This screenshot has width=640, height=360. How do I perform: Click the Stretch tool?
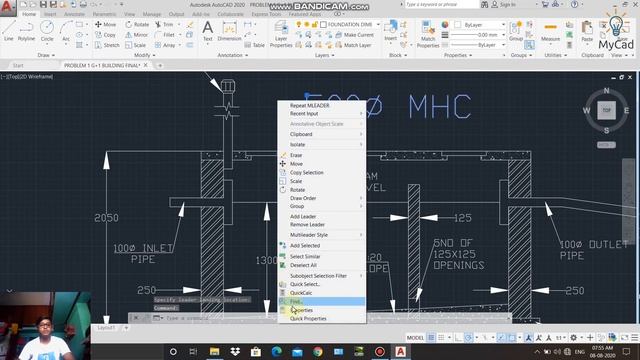click(x=107, y=45)
